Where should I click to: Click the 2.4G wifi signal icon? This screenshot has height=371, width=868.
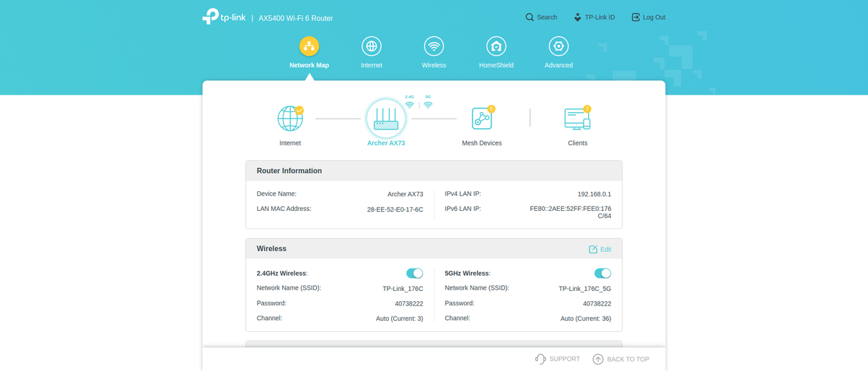point(409,104)
